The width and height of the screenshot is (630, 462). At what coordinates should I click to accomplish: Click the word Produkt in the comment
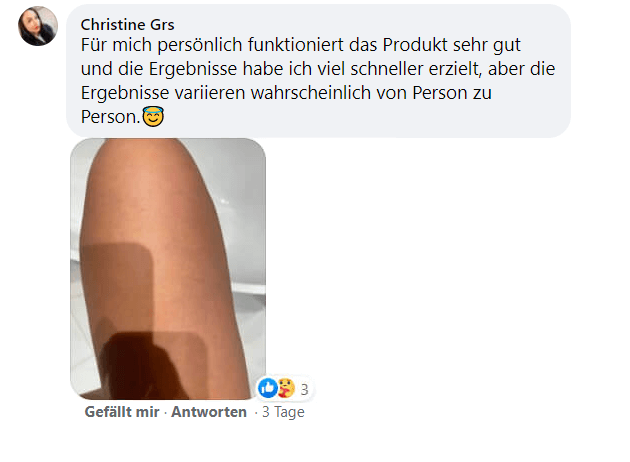point(415,45)
